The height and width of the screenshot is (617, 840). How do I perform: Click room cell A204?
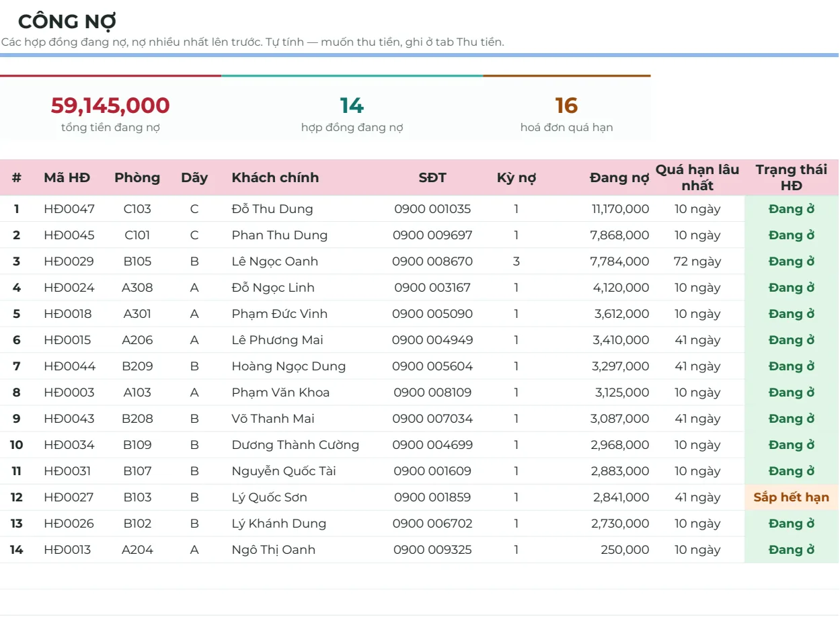[x=137, y=550]
